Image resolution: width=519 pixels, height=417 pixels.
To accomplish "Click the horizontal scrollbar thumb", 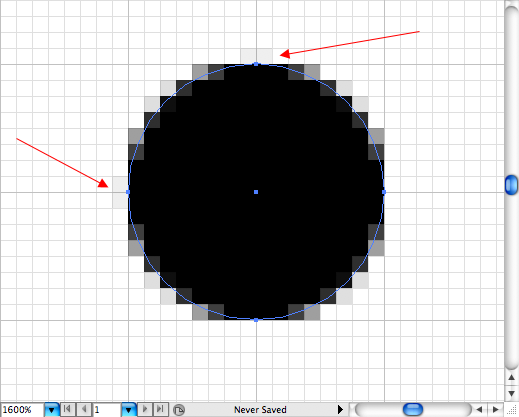I will tap(413, 409).
